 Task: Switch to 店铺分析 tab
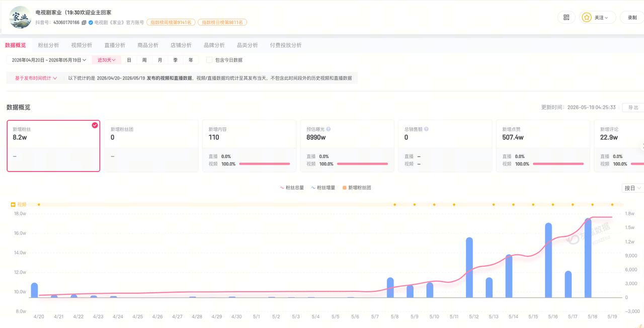pos(181,45)
